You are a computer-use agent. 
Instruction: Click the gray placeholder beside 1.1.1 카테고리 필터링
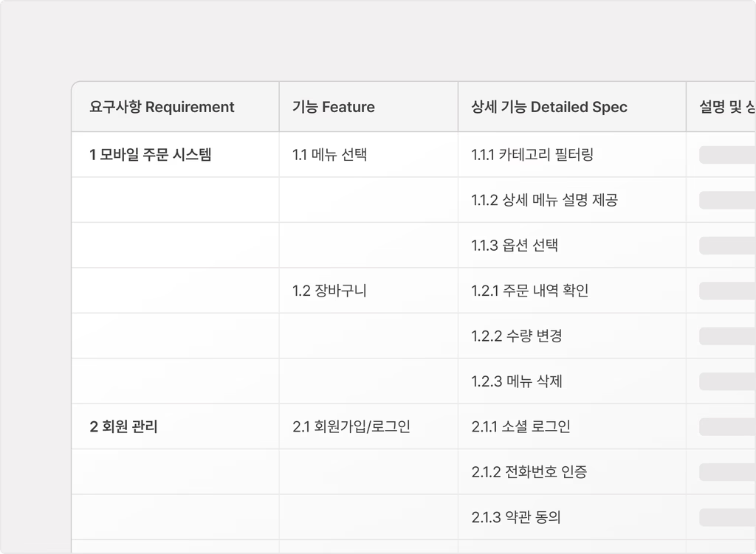coord(727,155)
